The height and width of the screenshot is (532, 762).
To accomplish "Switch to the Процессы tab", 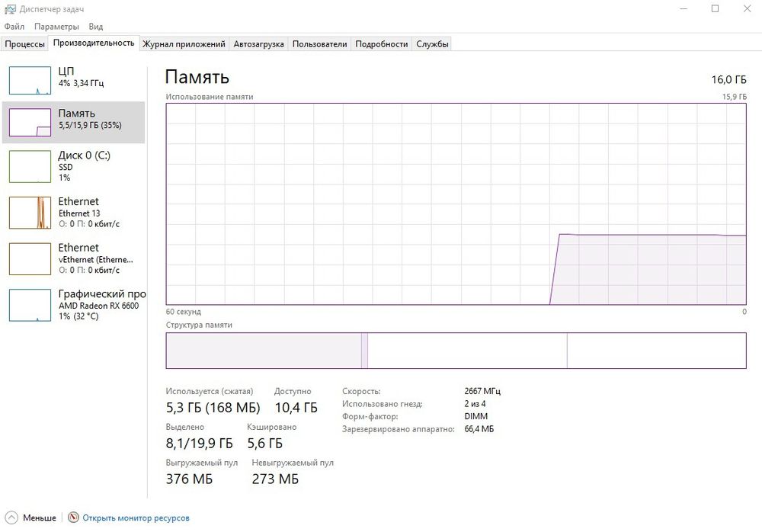I will pyautogui.click(x=24, y=44).
